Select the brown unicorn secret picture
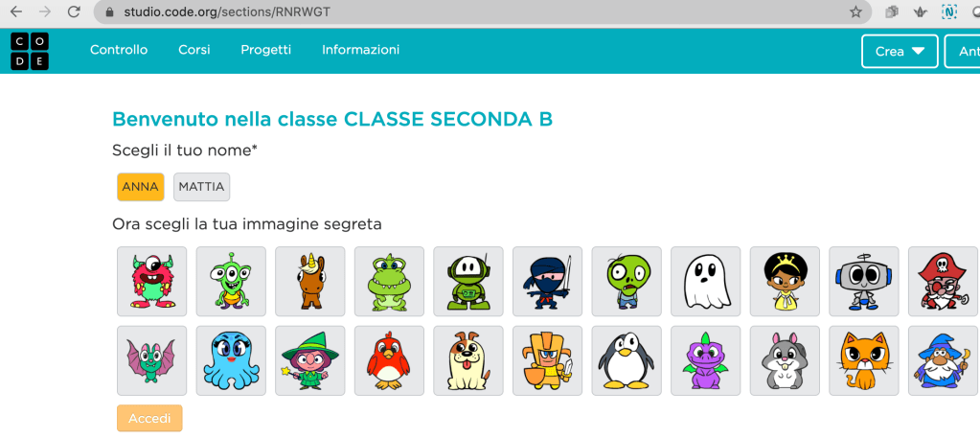This screenshot has width=980, height=438. (310, 282)
